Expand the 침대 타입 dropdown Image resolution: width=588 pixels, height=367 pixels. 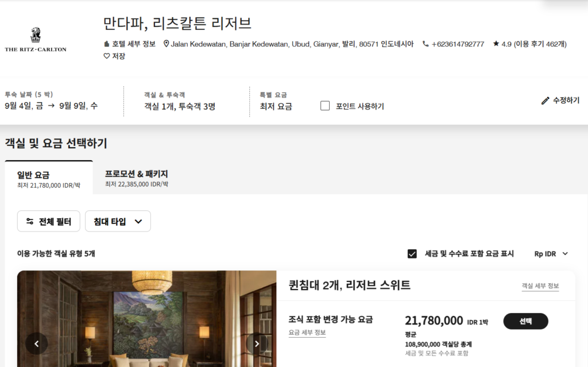click(x=118, y=221)
